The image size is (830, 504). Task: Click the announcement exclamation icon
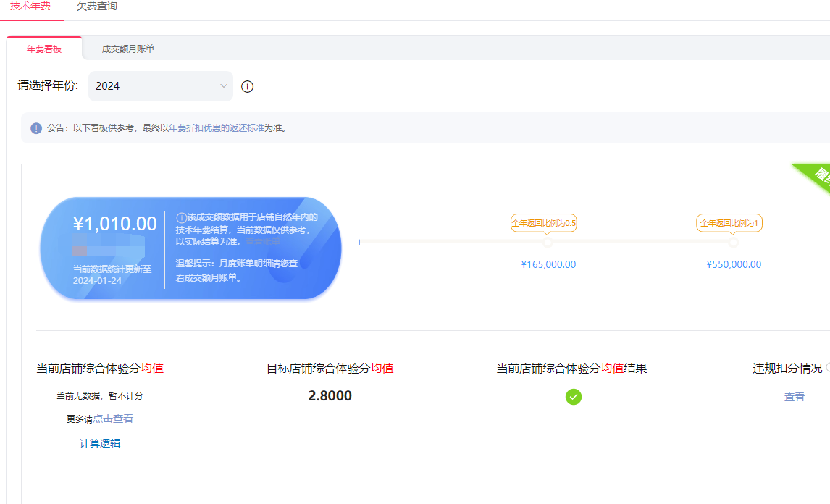[36, 128]
